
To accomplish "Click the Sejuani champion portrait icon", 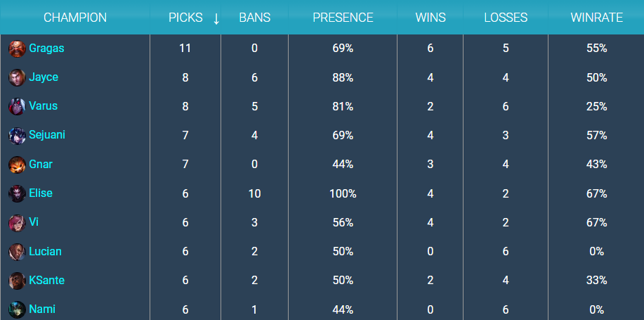I will coord(17,135).
